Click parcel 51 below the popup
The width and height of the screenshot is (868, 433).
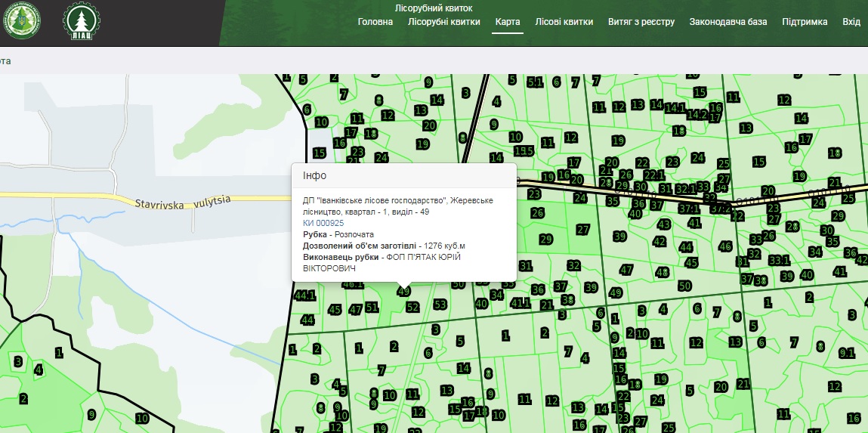(x=372, y=307)
